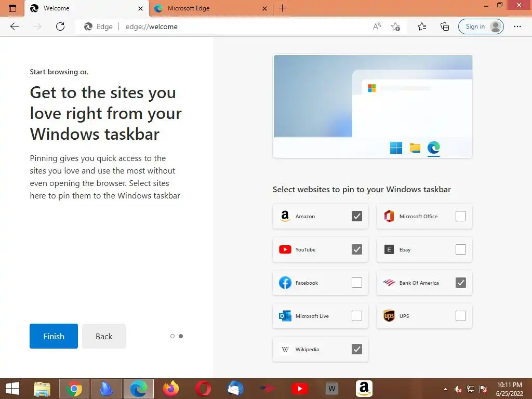
Task: Open the Action Center flag icon
Action: point(483,389)
